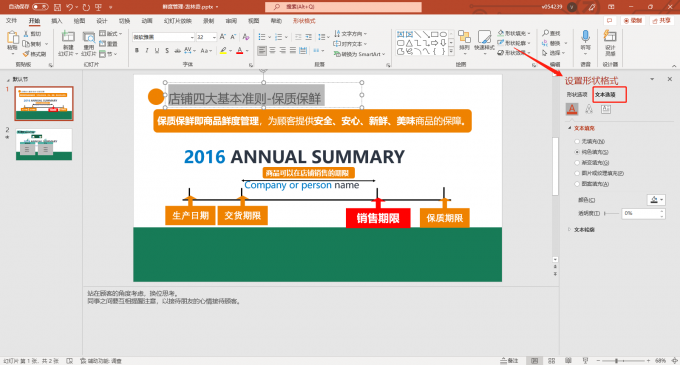Select the Textbox layout icon in format pane
The height and width of the screenshot is (365, 680).
click(606, 109)
